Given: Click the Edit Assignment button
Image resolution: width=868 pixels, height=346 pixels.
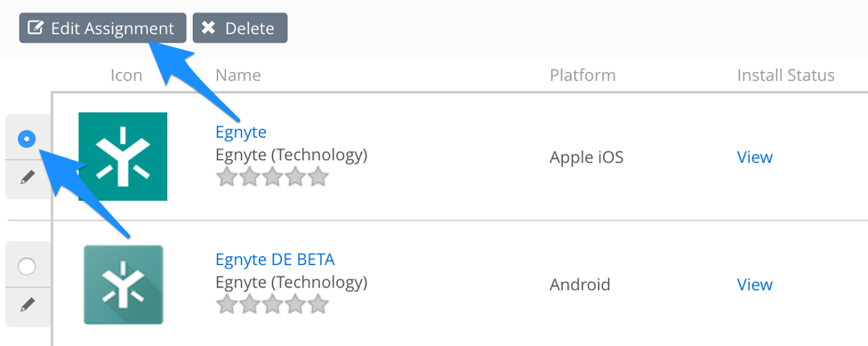Looking at the screenshot, I should click(x=102, y=28).
